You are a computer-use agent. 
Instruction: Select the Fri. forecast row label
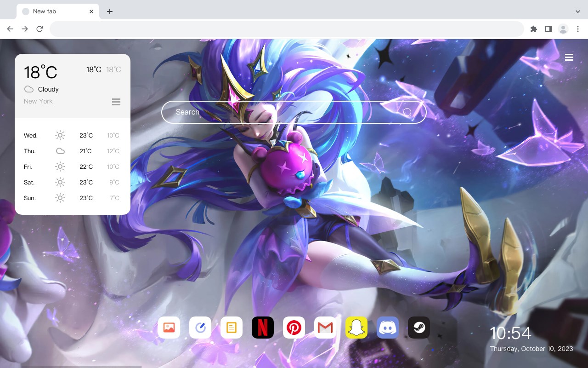point(28,167)
